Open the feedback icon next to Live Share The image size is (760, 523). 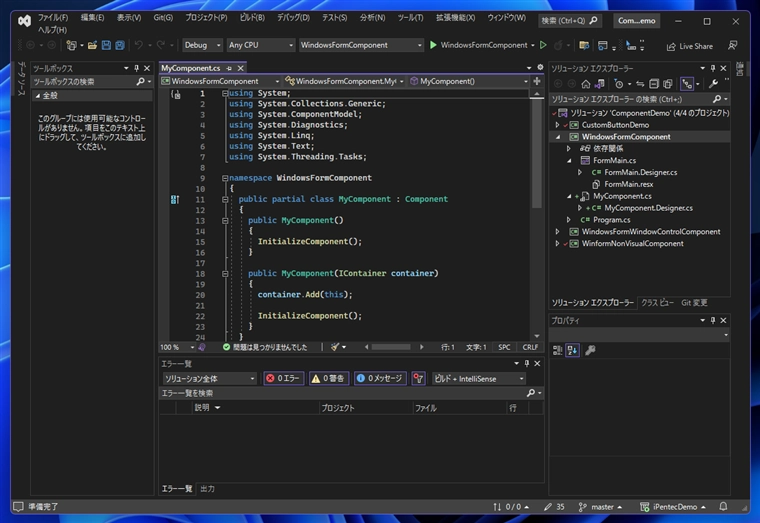732,45
